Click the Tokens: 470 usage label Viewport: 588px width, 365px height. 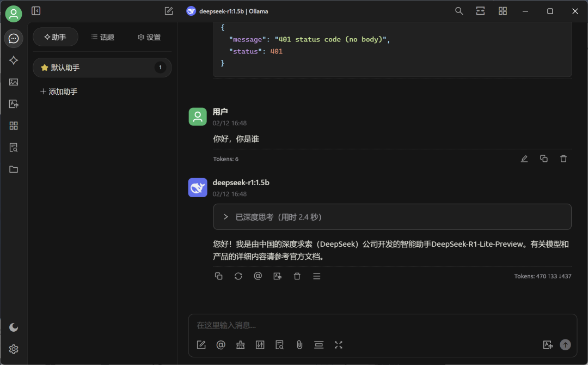point(543,276)
